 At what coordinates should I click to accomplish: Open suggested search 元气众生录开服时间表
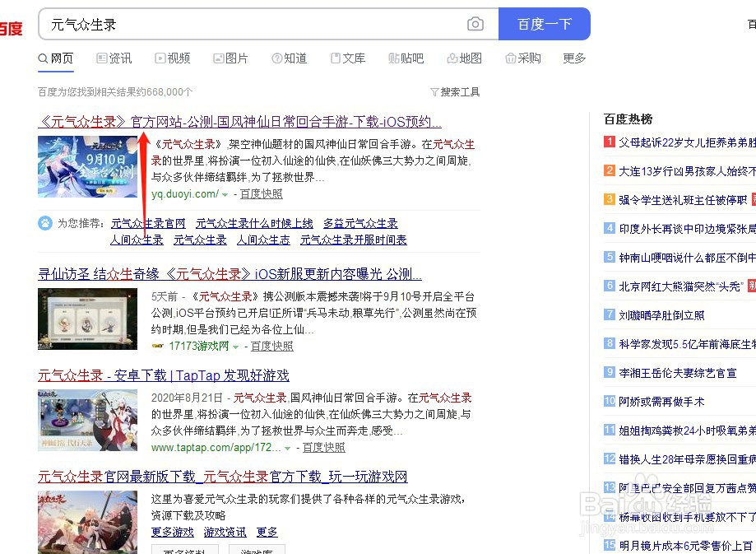tap(354, 240)
